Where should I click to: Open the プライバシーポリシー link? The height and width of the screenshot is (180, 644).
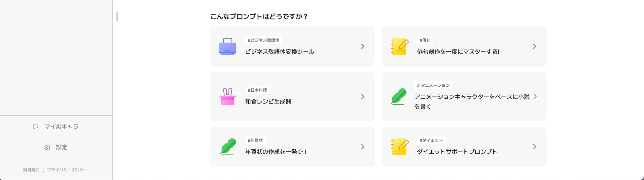(x=67, y=170)
